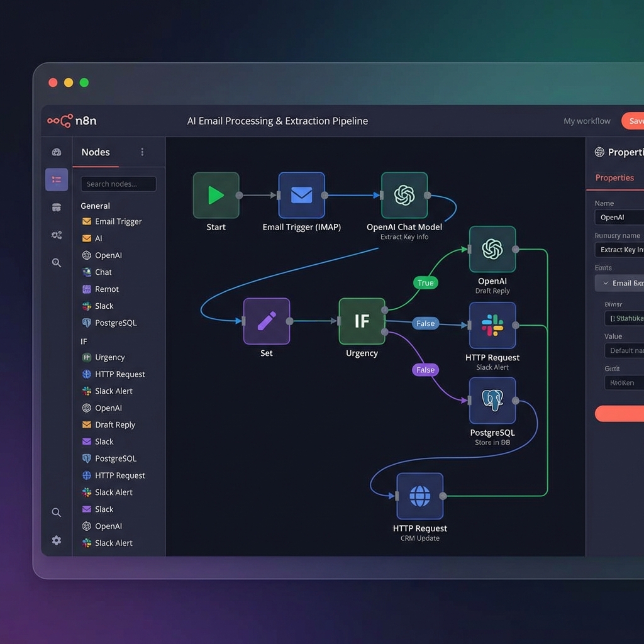Click the workflow title AI Email Processing

click(x=277, y=121)
